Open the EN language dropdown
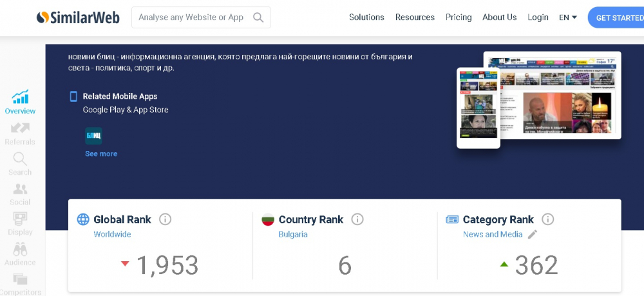This screenshot has width=644, height=296. click(x=567, y=17)
